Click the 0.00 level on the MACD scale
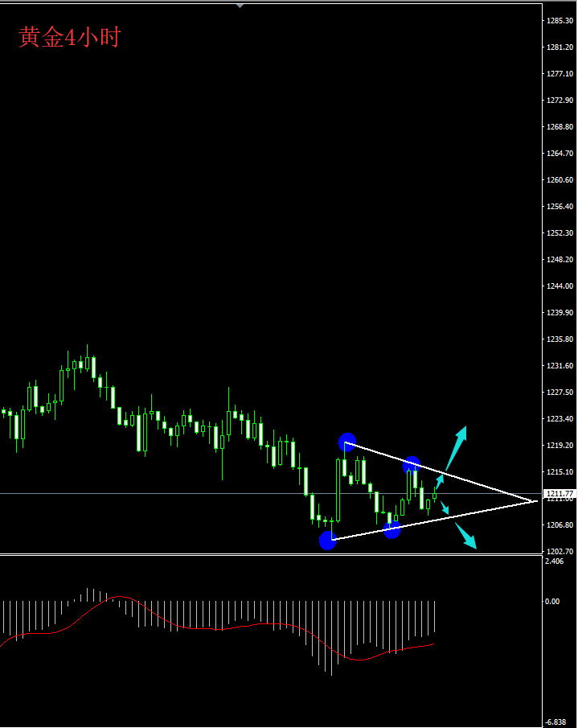 pyautogui.click(x=552, y=602)
